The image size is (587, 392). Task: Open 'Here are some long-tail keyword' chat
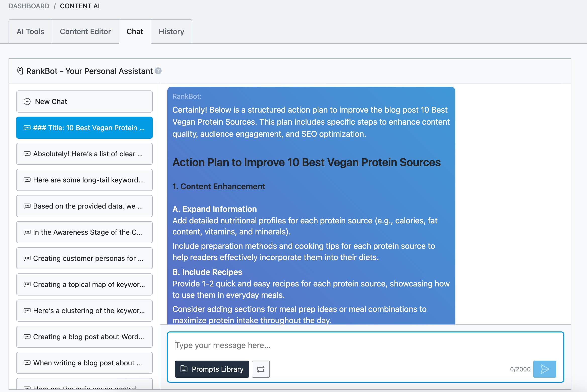pyautogui.click(x=84, y=180)
